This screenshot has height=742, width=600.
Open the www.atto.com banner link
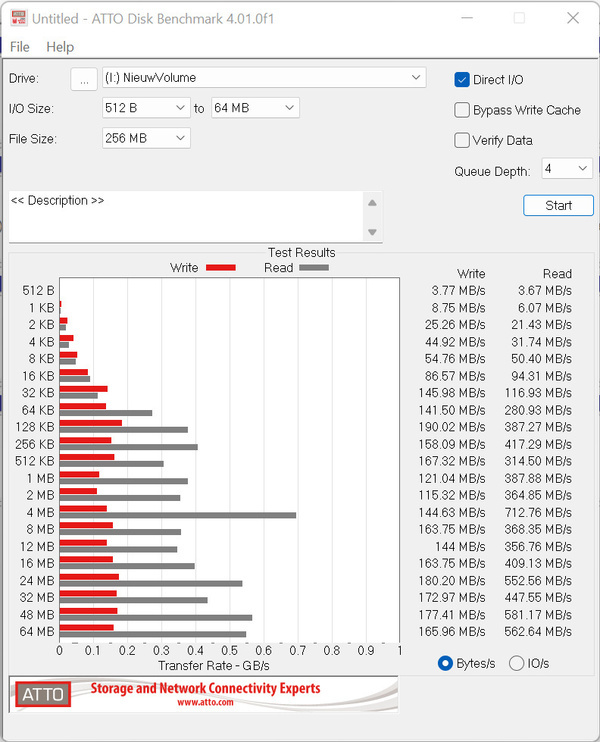(205, 703)
